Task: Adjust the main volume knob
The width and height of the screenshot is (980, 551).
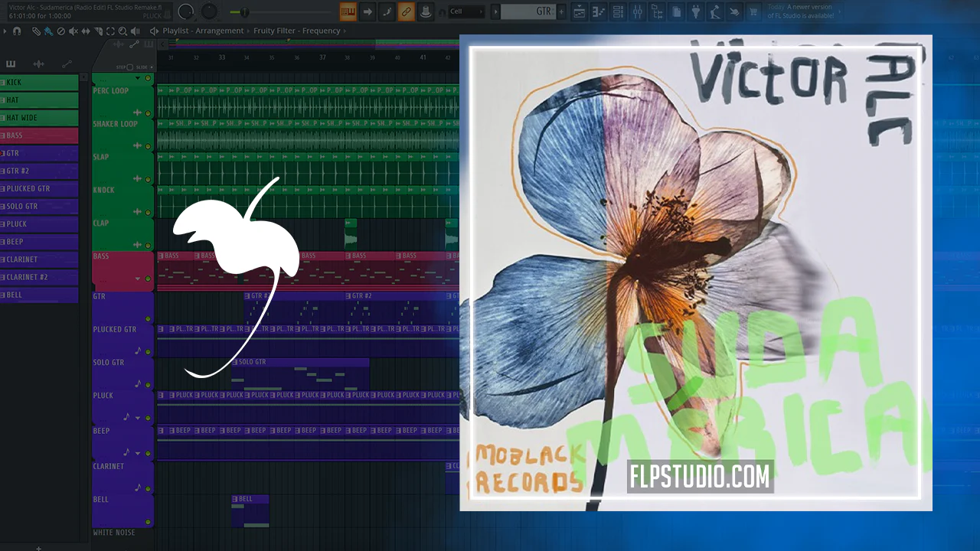Action: pyautogui.click(x=185, y=11)
